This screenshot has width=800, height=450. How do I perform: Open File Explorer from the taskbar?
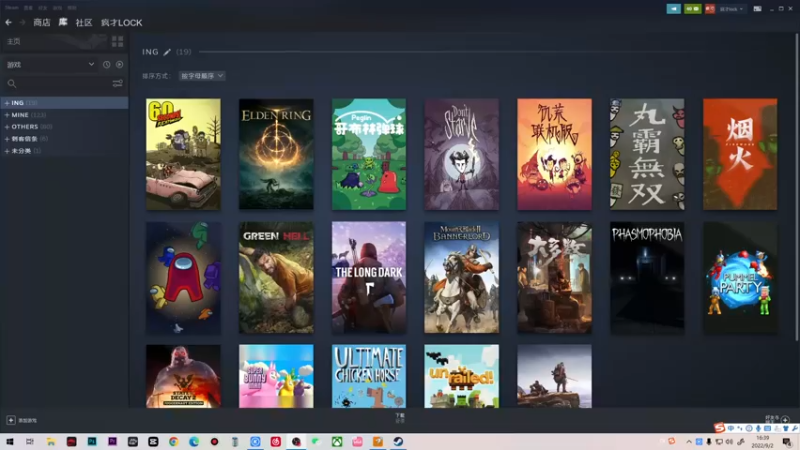tap(51, 442)
